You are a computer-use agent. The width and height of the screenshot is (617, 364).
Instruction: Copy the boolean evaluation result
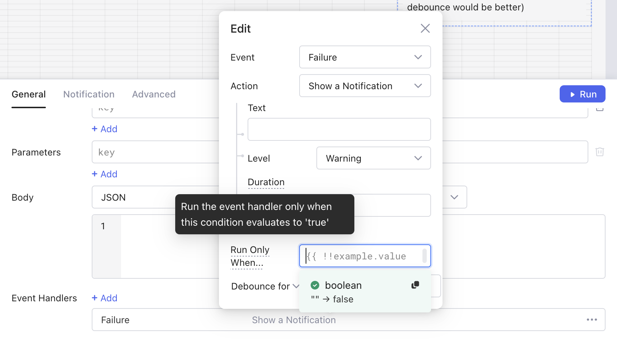point(415,285)
